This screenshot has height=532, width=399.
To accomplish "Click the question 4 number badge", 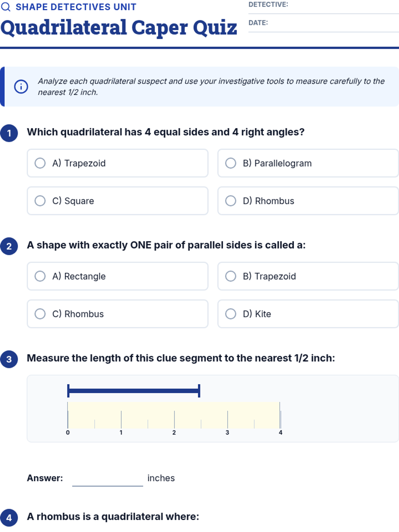I will [9, 517].
